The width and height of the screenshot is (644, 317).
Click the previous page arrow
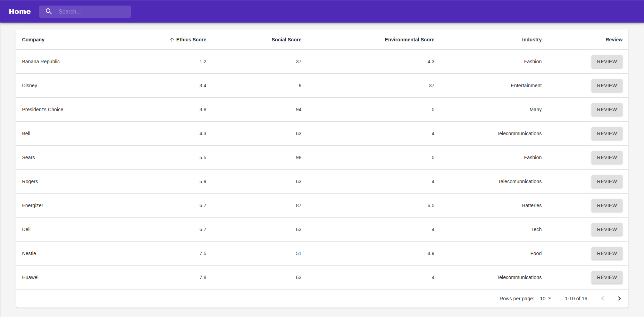(603, 299)
